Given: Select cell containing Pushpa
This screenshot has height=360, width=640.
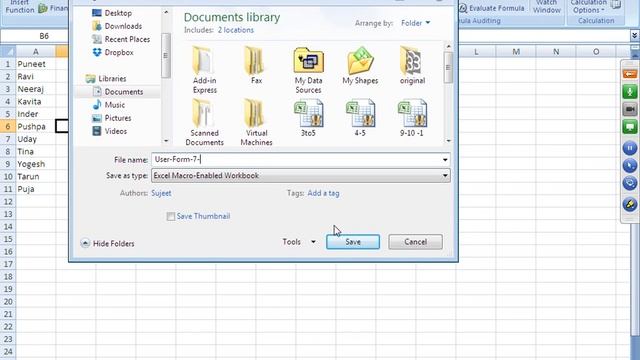Looking at the screenshot, I should pos(36,127).
